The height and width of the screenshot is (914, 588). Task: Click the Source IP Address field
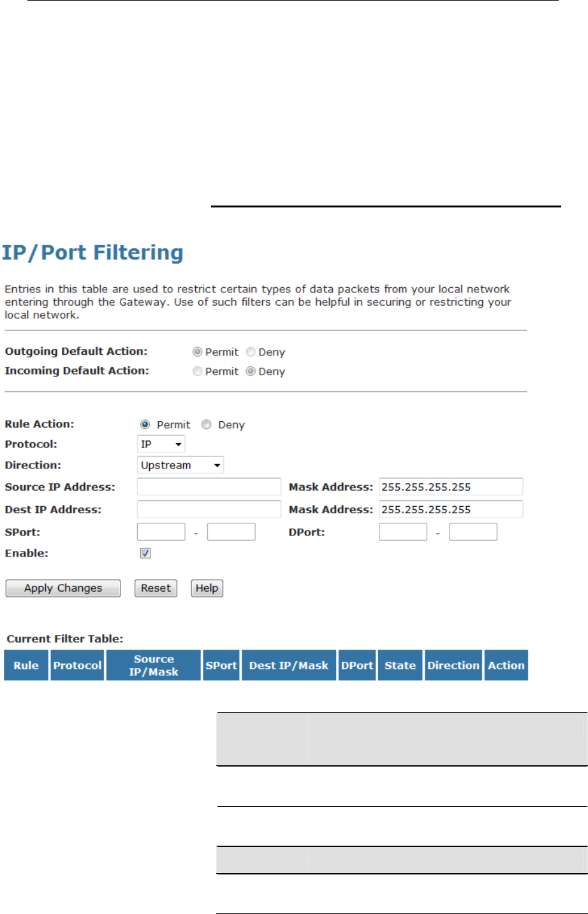click(x=209, y=487)
